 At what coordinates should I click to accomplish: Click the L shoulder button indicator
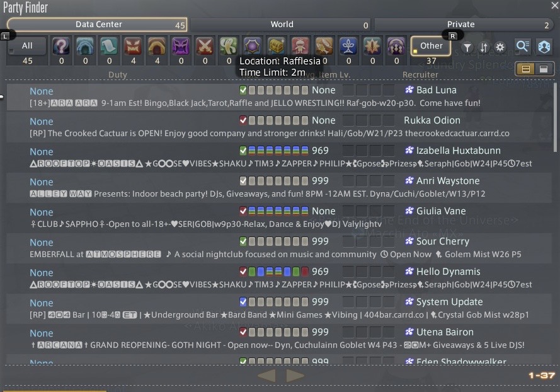(5, 36)
